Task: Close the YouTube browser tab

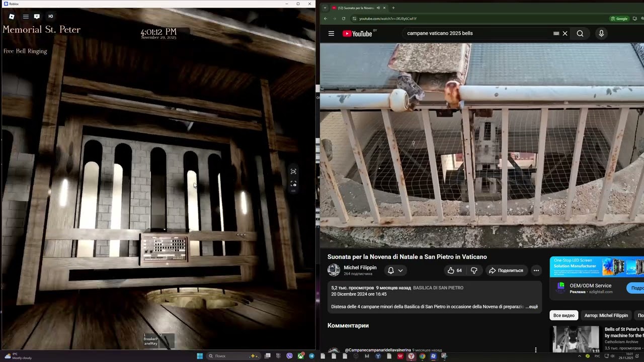Action: [384, 8]
